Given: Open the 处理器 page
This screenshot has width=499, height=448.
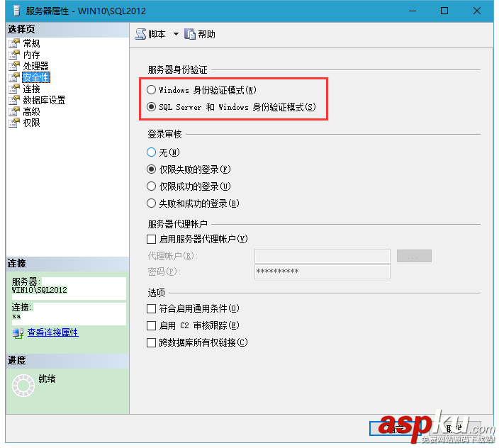Looking at the screenshot, I should (x=35, y=66).
